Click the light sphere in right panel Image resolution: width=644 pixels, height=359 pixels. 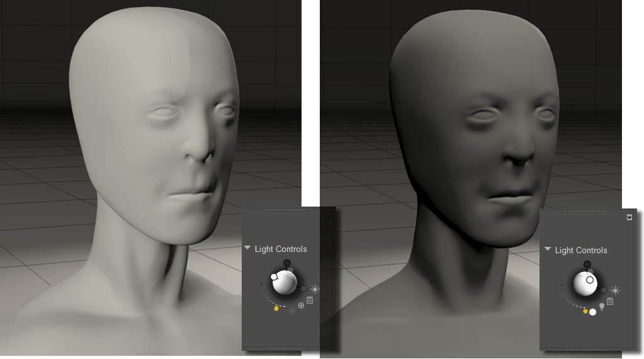pyautogui.click(x=585, y=284)
